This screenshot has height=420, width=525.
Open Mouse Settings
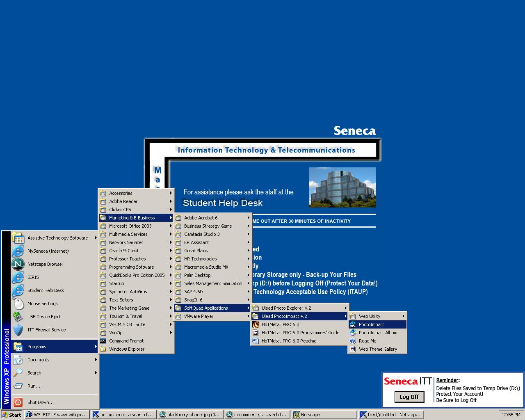[55, 304]
